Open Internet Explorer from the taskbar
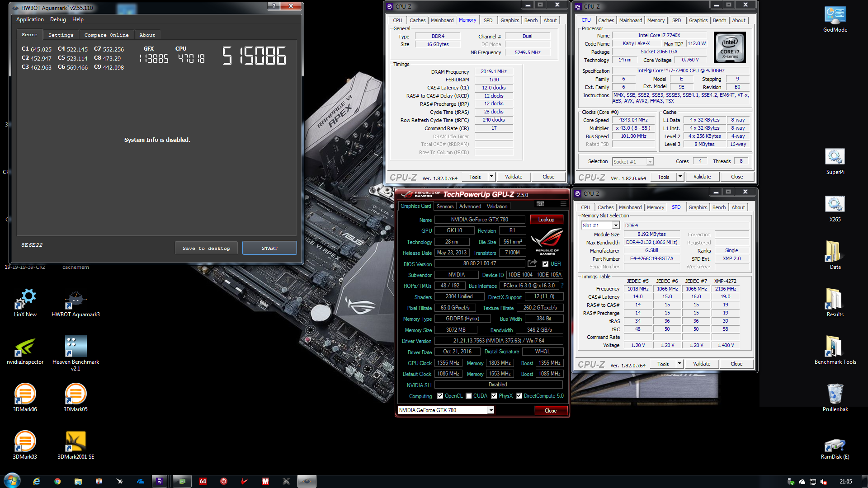 37,481
